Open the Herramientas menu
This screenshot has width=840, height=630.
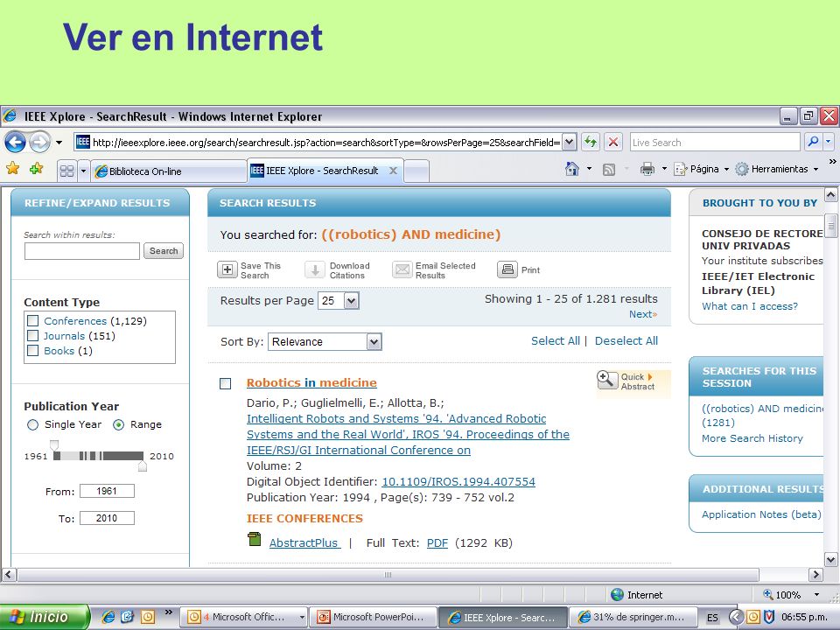(x=777, y=169)
